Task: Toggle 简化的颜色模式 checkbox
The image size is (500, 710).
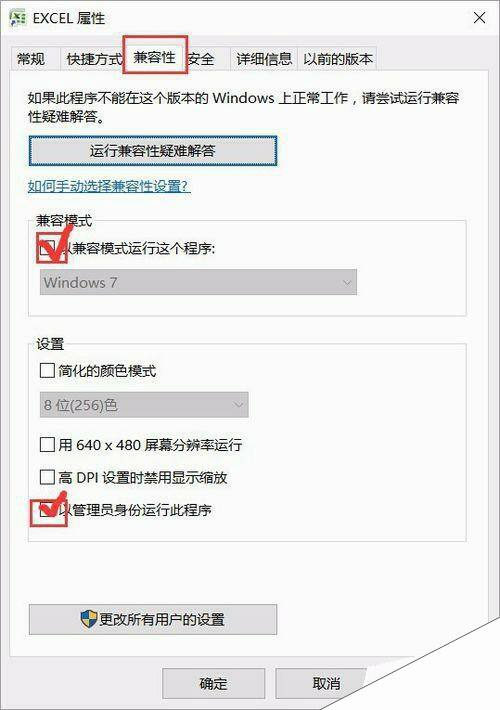Action: click(48, 370)
